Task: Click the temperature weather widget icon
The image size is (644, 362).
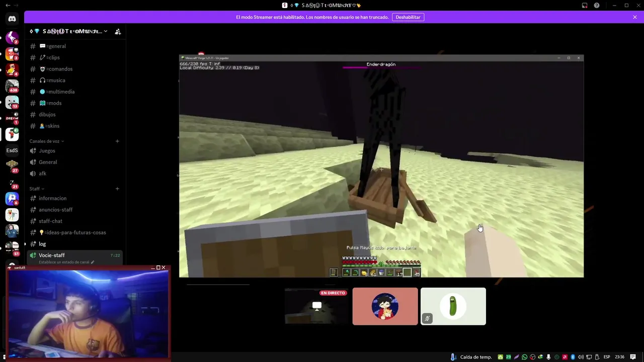Action: click(x=453, y=357)
